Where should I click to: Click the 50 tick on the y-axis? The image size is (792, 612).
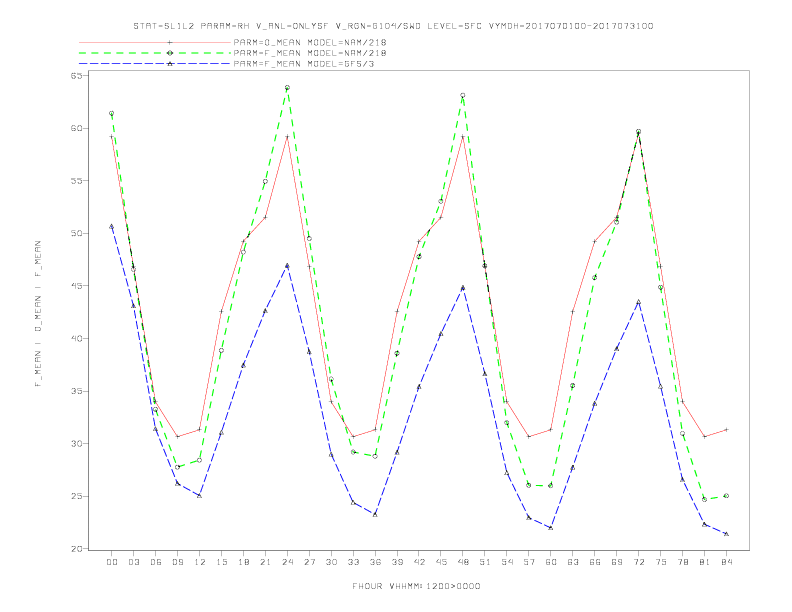[x=77, y=233]
